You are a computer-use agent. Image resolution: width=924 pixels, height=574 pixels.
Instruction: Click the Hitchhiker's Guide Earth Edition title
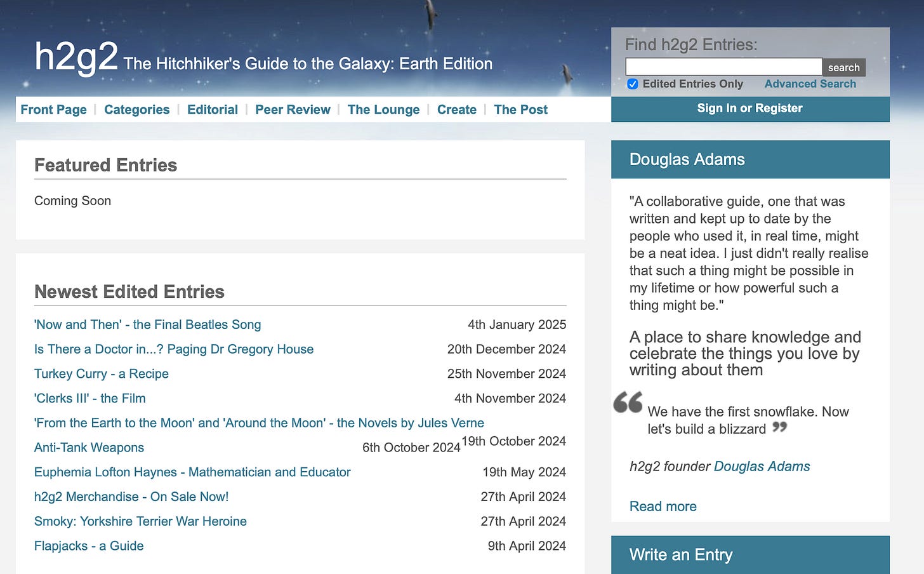click(x=308, y=63)
